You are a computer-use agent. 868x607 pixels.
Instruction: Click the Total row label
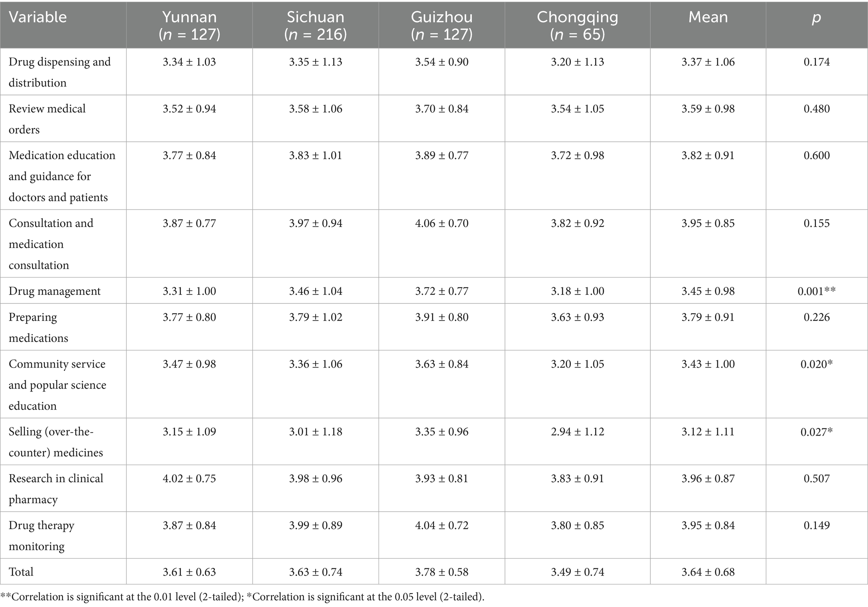pyautogui.click(x=21, y=572)
